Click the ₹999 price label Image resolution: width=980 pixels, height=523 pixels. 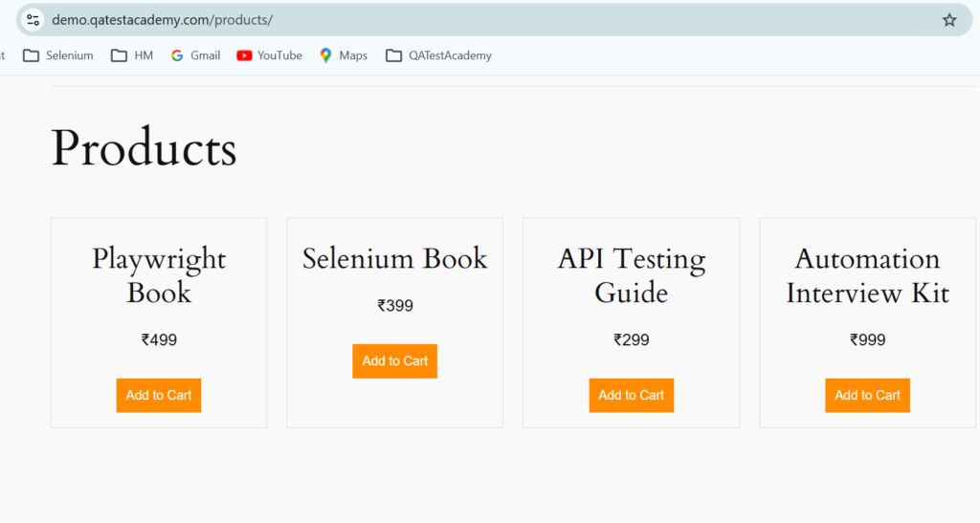coord(867,339)
